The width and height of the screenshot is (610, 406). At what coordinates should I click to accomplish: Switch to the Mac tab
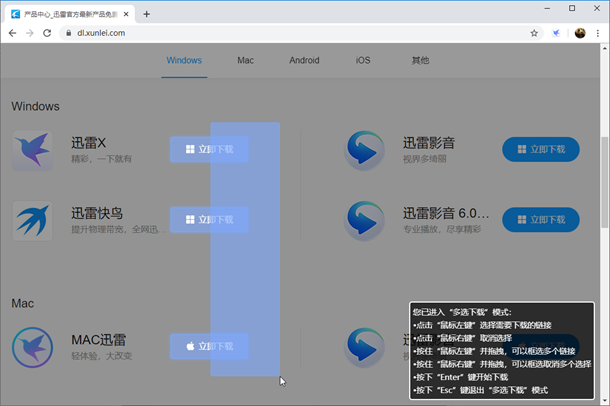click(245, 60)
